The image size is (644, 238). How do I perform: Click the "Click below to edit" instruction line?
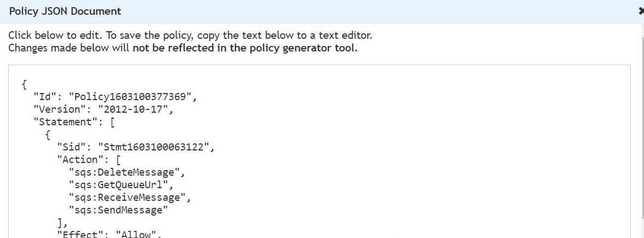pyautogui.click(x=190, y=36)
